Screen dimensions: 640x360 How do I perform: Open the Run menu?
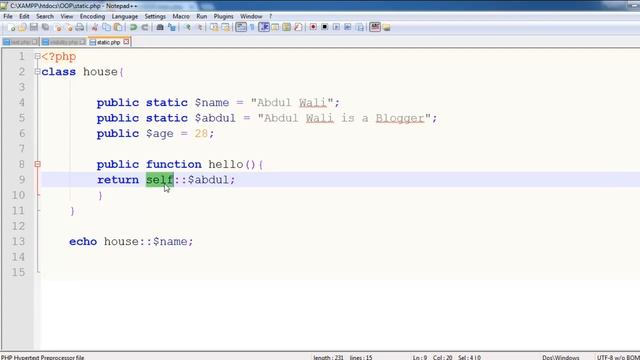pos(202,16)
